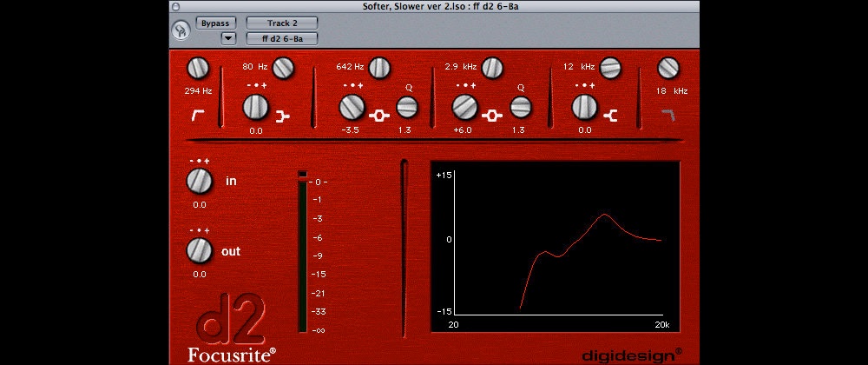The width and height of the screenshot is (868, 365).
Task: Click the link chain icon beside Bypass
Action: pyautogui.click(x=181, y=30)
